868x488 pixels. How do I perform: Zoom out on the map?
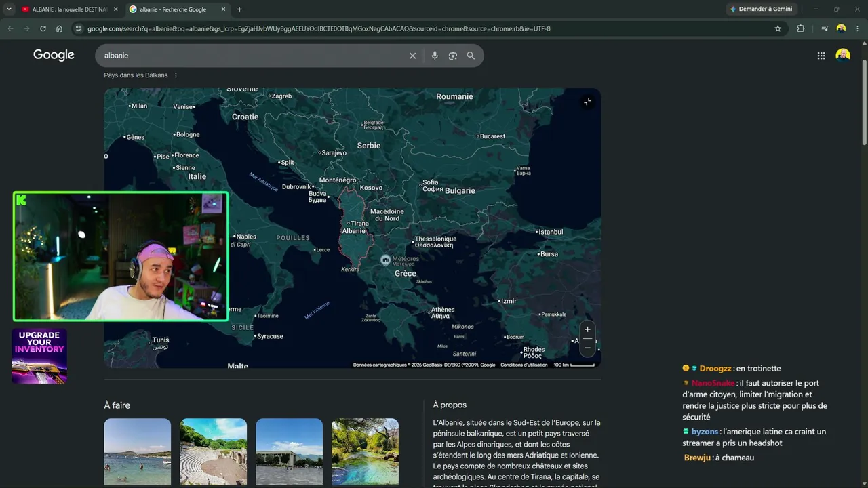click(587, 348)
